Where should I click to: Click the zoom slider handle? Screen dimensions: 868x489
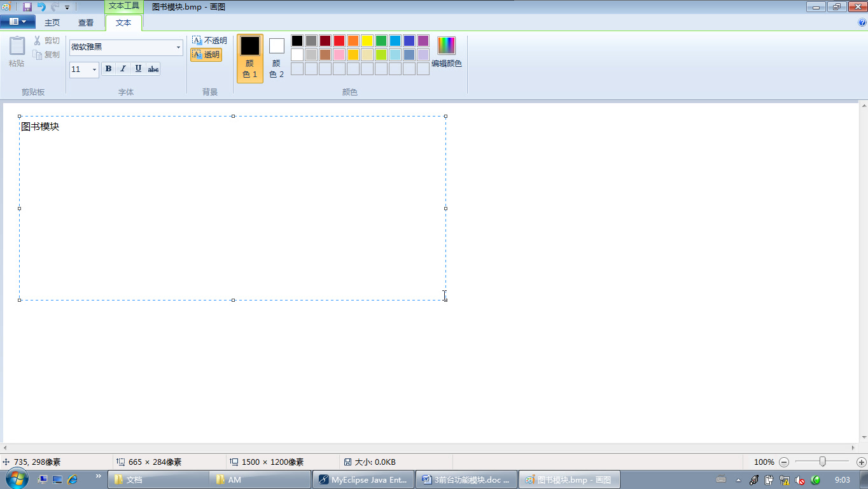822,462
